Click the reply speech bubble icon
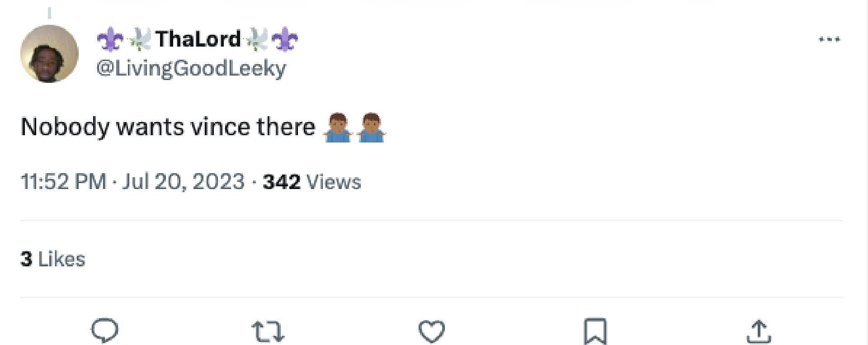868x345 pixels. pos(105,331)
